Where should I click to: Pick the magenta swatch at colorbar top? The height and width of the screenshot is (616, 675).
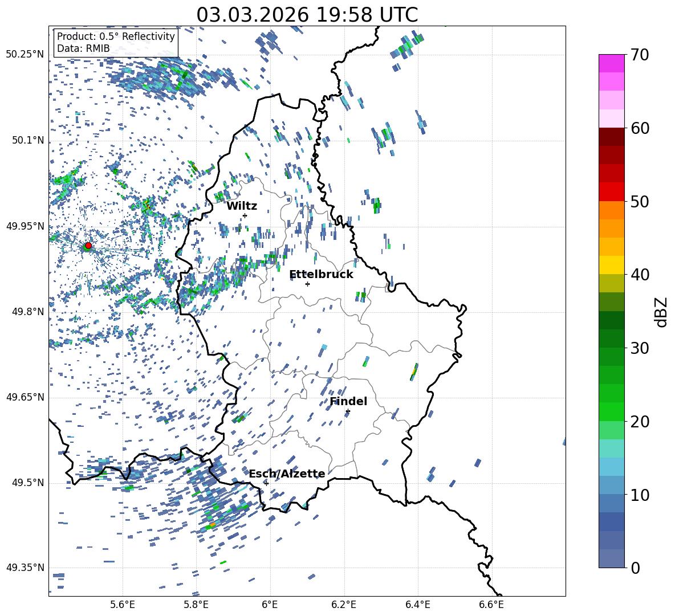point(611,63)
